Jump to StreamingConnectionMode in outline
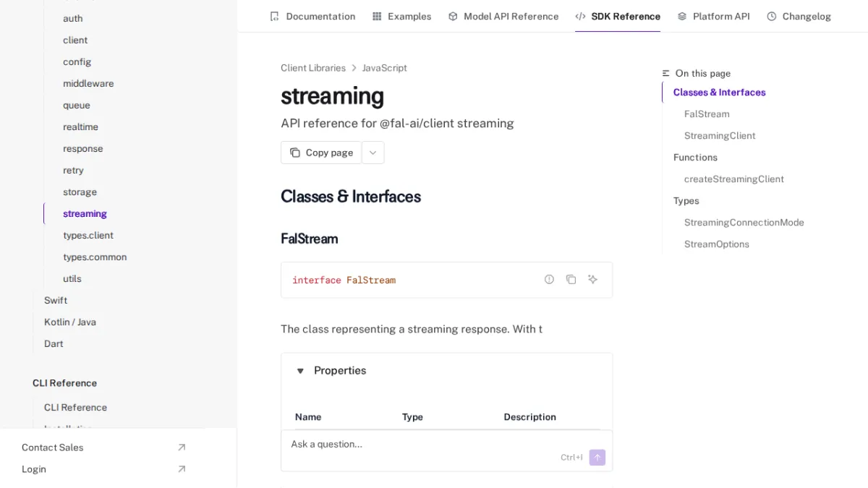Screen dimensions: 868x488 (744, 222)
